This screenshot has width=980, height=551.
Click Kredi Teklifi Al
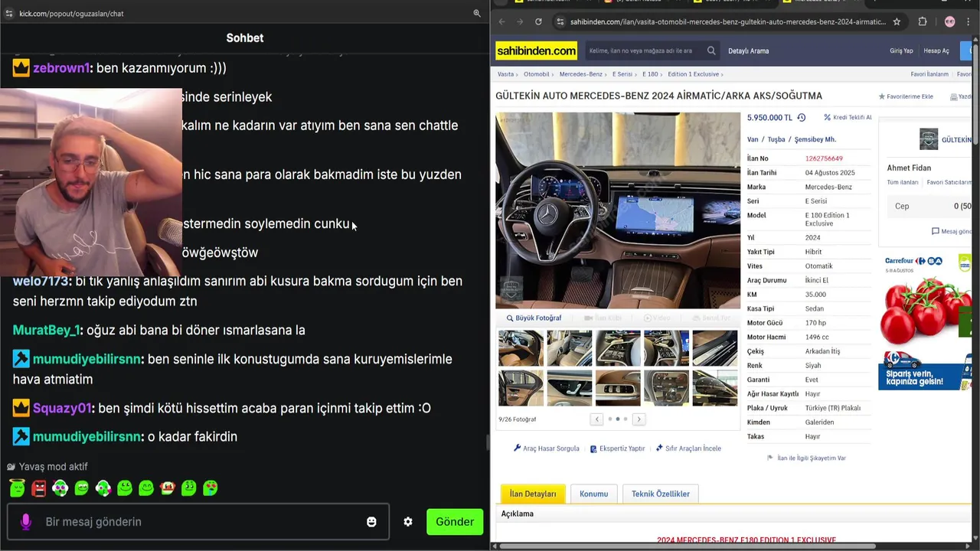848,118
